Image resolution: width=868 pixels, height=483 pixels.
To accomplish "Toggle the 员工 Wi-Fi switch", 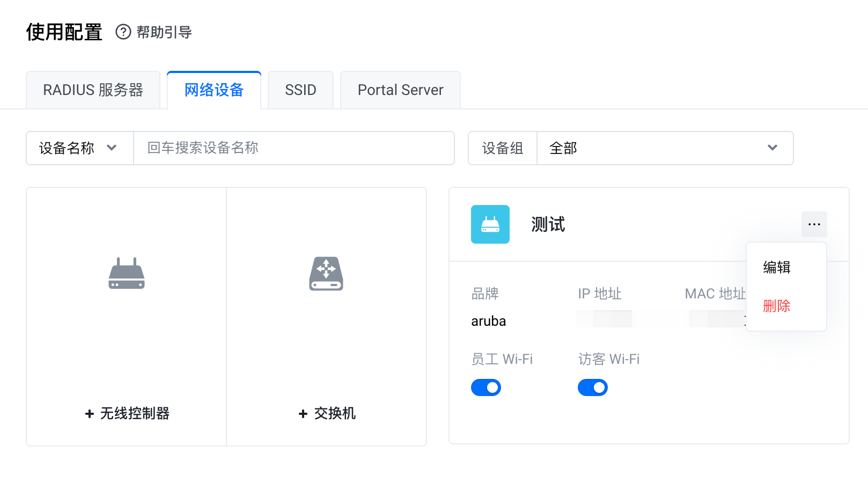I will pos(486,387).
